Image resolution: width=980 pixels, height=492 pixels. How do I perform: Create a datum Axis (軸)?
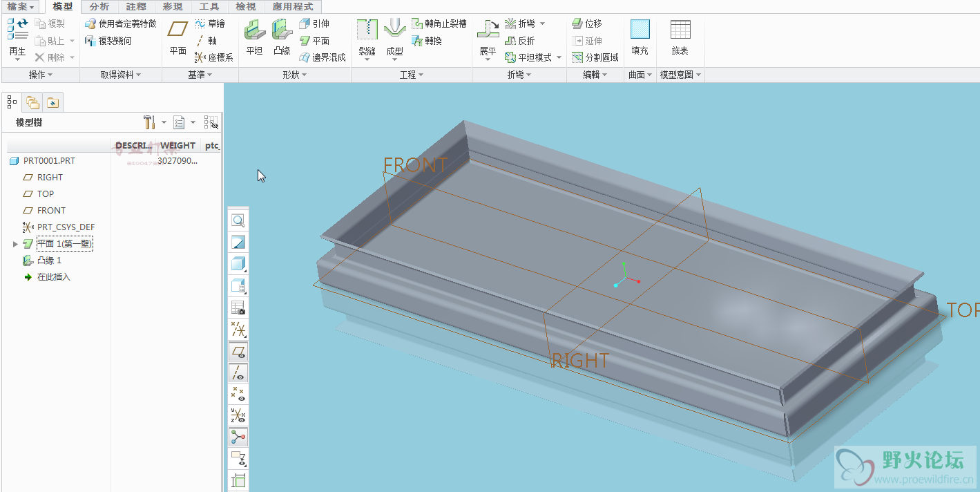(x=206, y=41)
